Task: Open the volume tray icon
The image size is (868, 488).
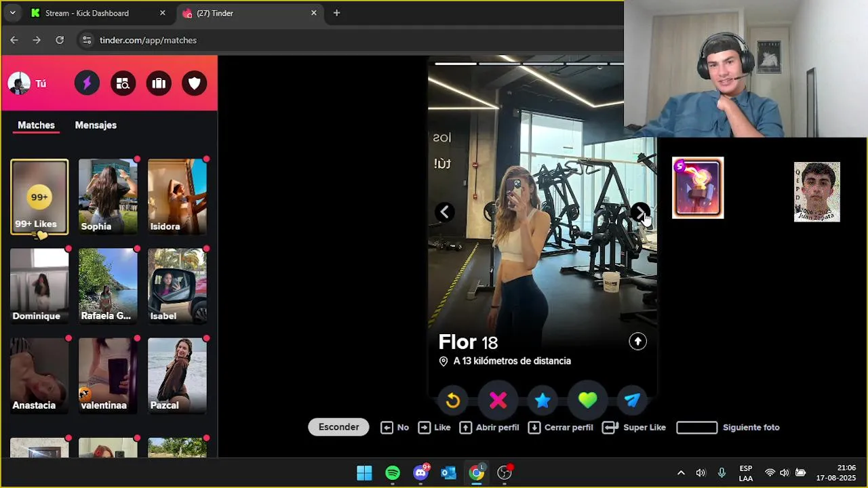Action: 701,473
